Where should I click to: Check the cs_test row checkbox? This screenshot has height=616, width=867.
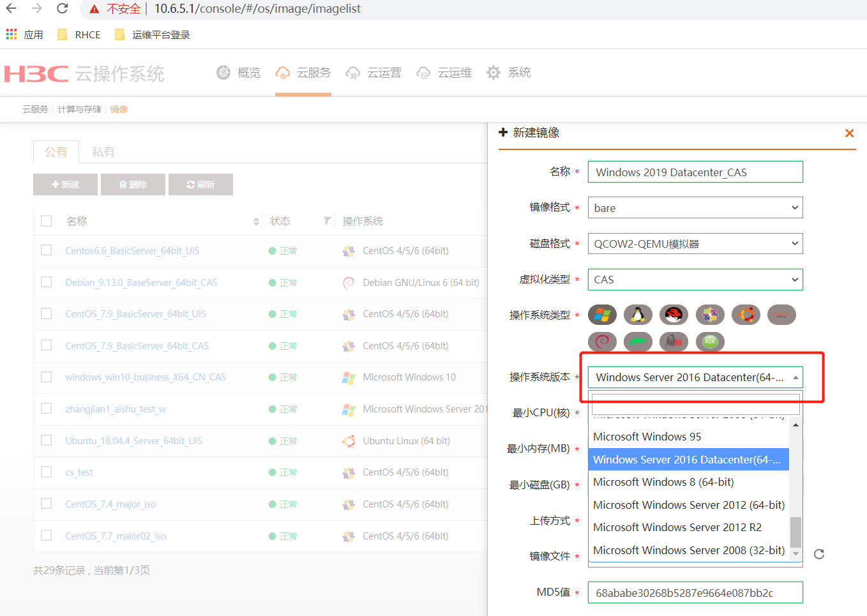point(47,472)
